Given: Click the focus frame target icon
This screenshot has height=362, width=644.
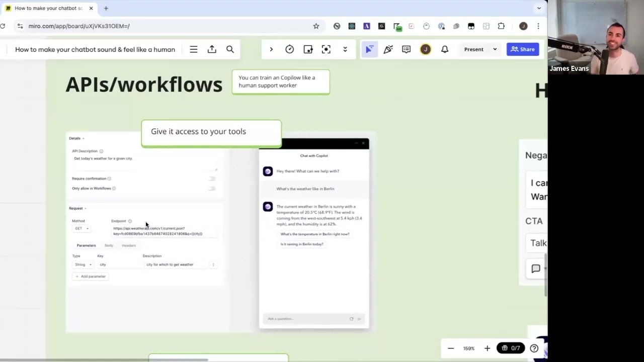Looking at the screenshot, I should point(326,49).
